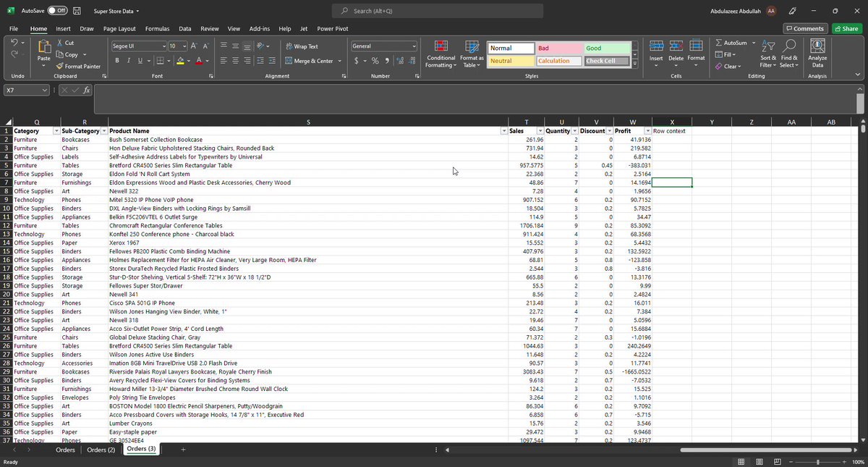Open filter dropdown for Profit column

pos(648,131)
